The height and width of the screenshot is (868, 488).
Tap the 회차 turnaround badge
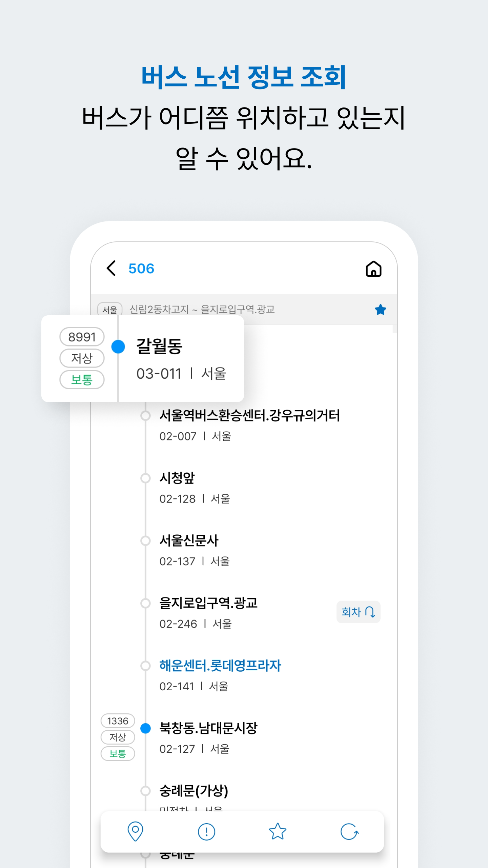pos(358,612)
